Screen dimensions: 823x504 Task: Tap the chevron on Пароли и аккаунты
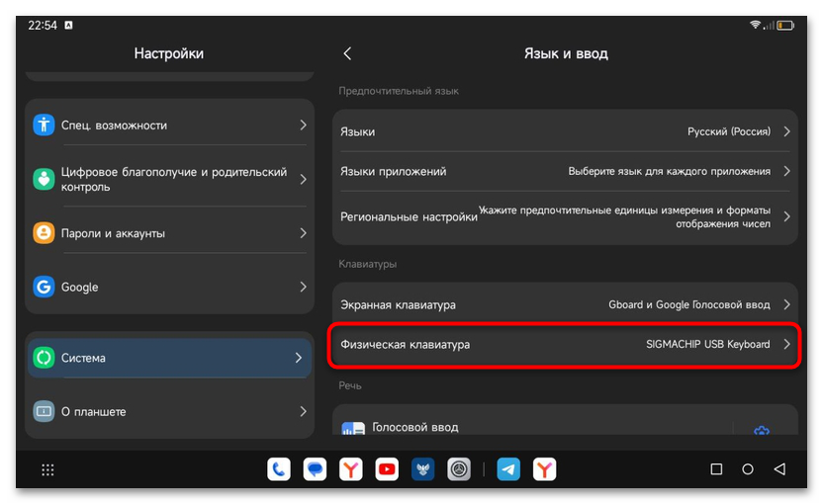tap(303, 233)
